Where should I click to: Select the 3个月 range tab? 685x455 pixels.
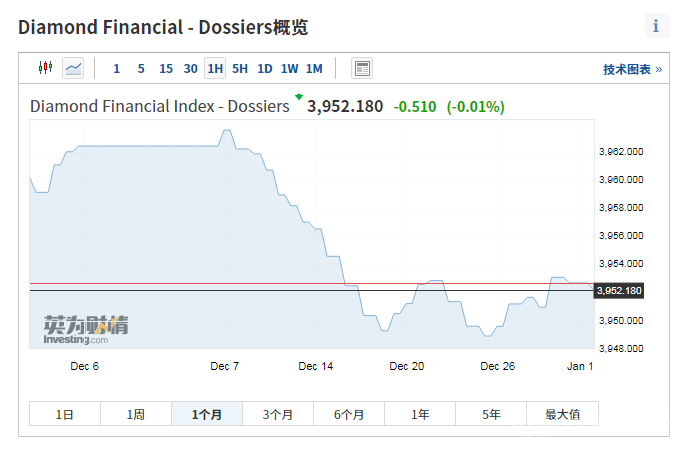278,414
